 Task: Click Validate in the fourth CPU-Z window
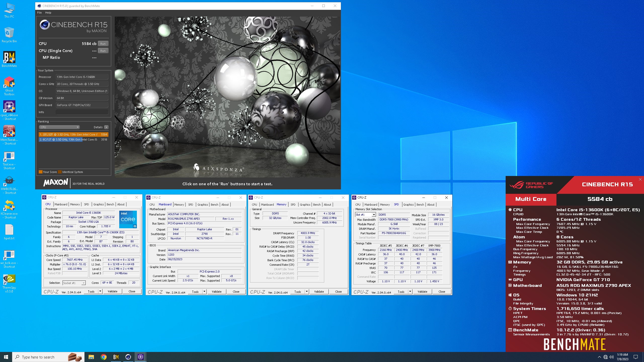(422, 292)
